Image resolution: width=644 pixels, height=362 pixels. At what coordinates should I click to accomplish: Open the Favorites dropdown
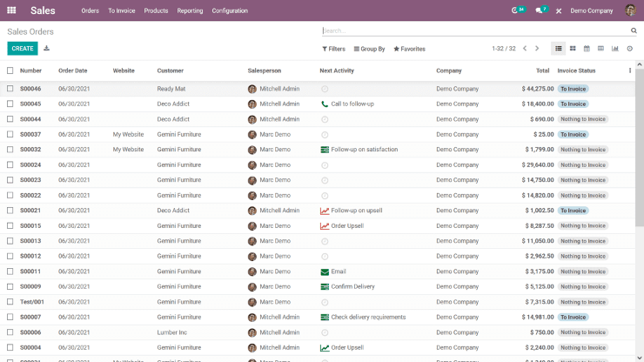click(x=409, y=49)
